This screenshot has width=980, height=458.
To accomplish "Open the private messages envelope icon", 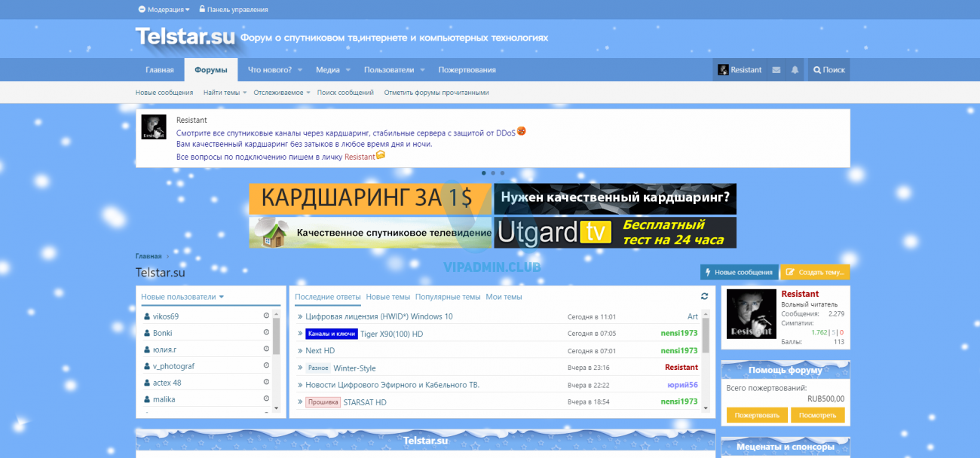I will [776, 70].
